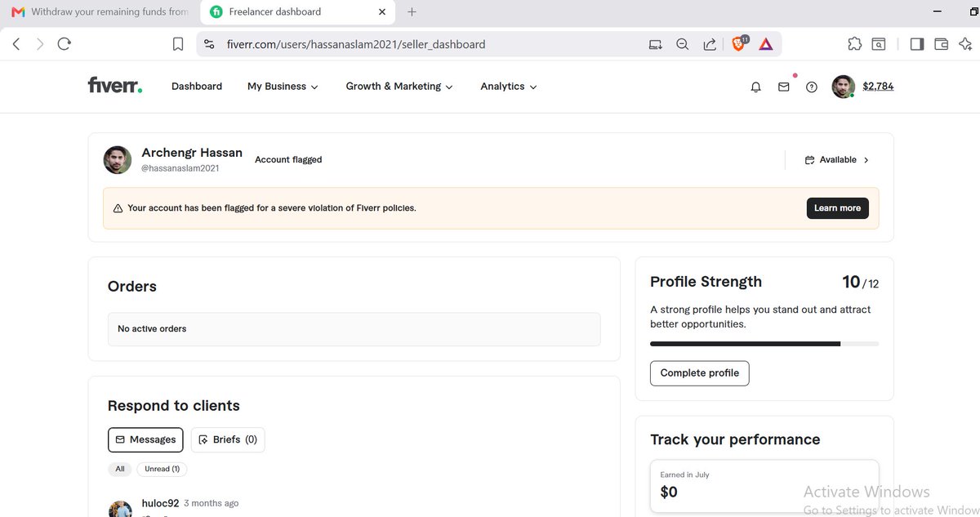Filter messages by Unread (1)
Image resolution: width=980 pixels, height=517 pixels.
pos(162,469)
